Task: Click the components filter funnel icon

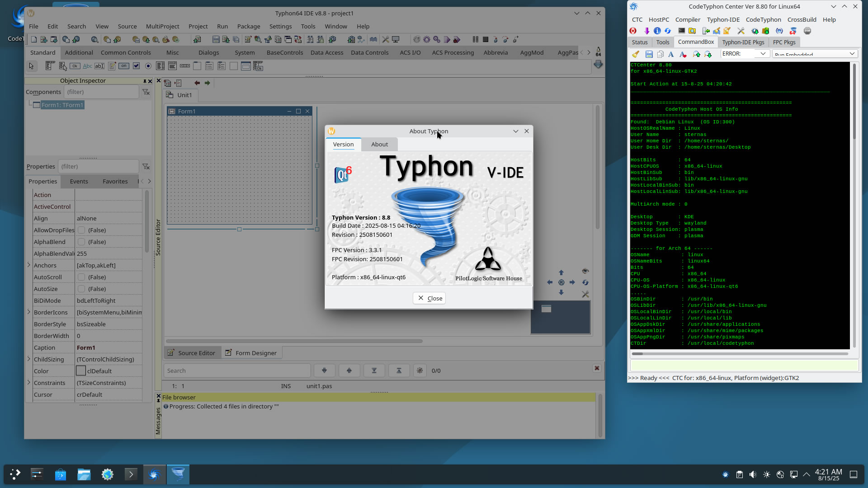Action: [146, 92]
